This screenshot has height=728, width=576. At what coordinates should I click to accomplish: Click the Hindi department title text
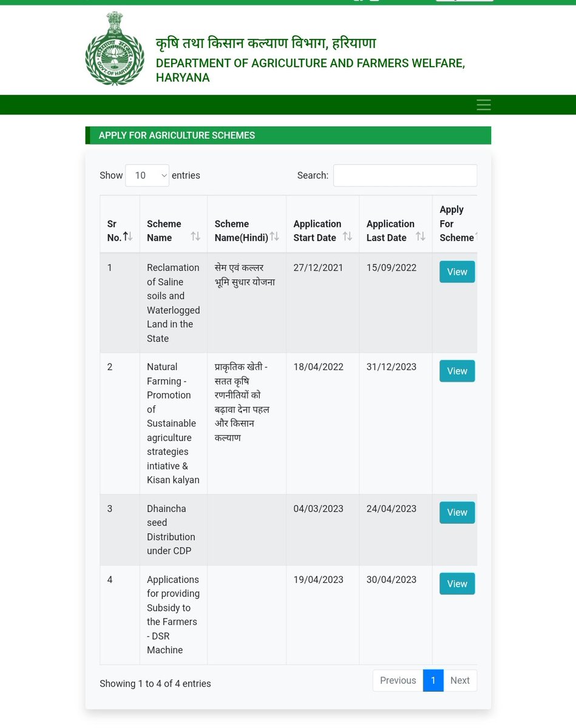click(266, 44)
